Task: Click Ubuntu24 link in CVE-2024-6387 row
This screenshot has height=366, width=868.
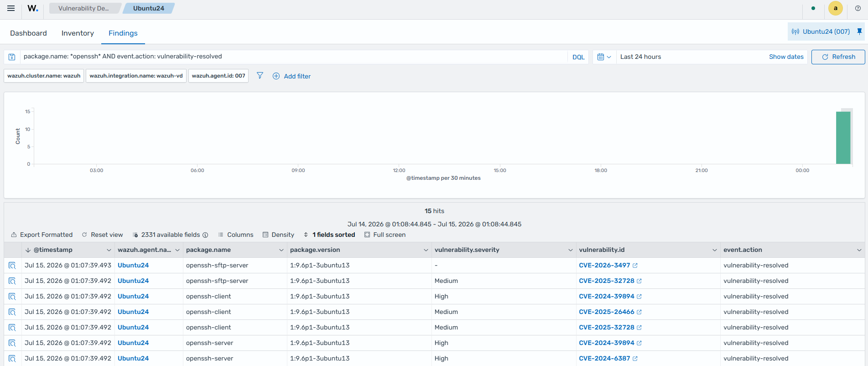Action: (x=133, y=359)
